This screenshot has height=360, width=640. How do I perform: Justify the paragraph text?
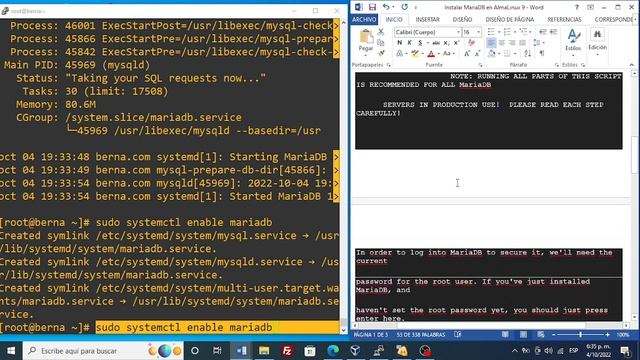click(522, 42)
